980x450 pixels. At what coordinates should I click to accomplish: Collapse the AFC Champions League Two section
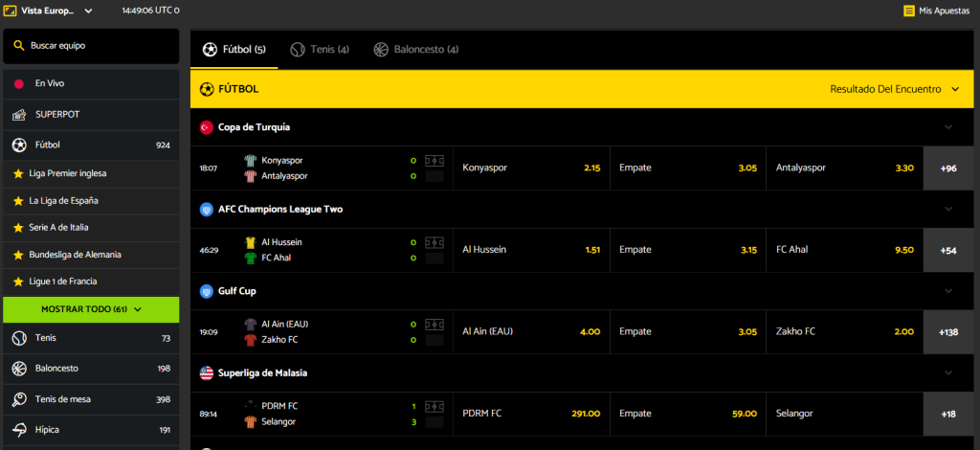[948, 210]
